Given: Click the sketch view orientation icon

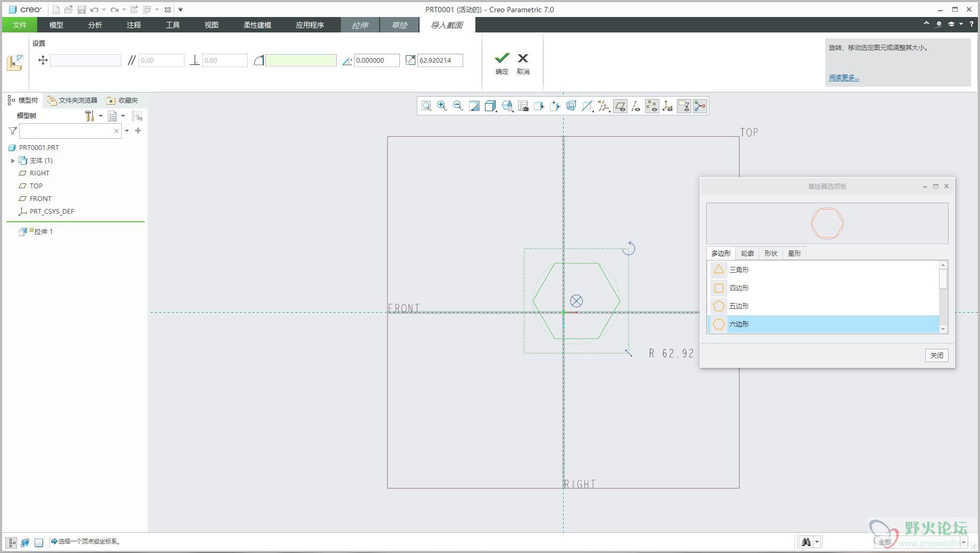Looking at the screenshot, I should pos(555,106).
